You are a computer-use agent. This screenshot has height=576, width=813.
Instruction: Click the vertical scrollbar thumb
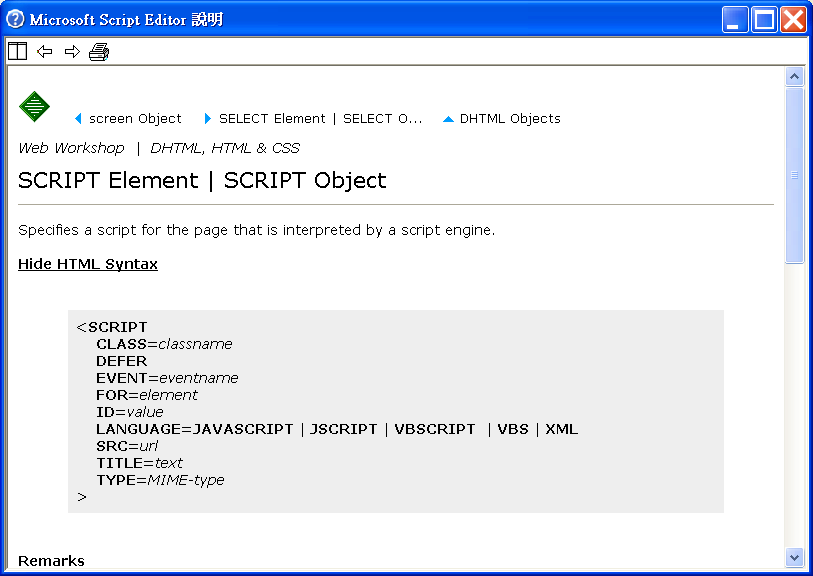coord(794,175)
